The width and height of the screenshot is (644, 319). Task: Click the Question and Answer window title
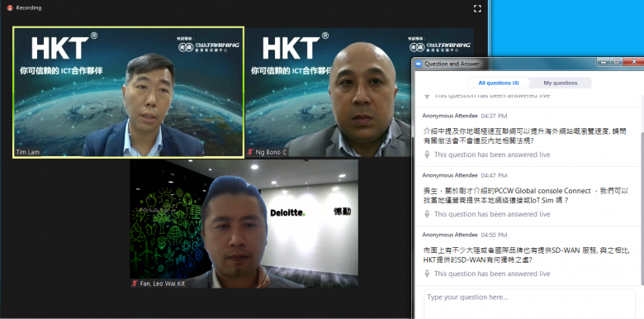coord(452,64)
